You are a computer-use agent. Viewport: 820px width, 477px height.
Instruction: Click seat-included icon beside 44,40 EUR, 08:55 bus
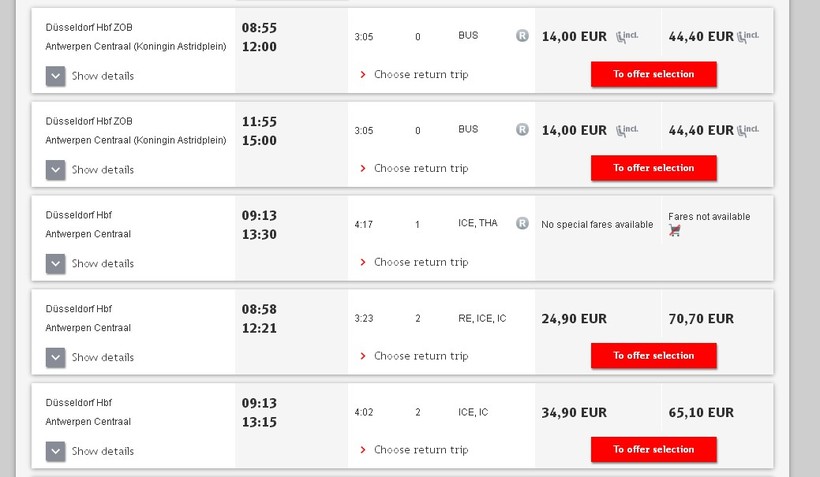[748, 37]
